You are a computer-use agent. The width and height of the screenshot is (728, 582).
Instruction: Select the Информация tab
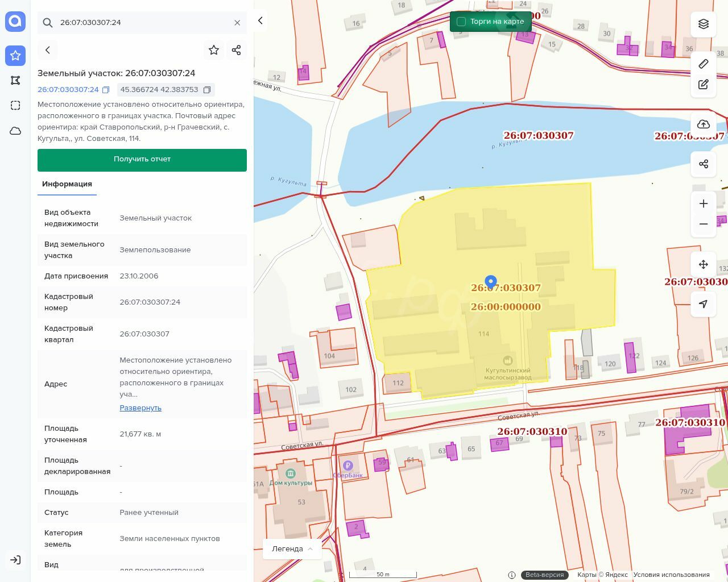click(x=67, y=184)
